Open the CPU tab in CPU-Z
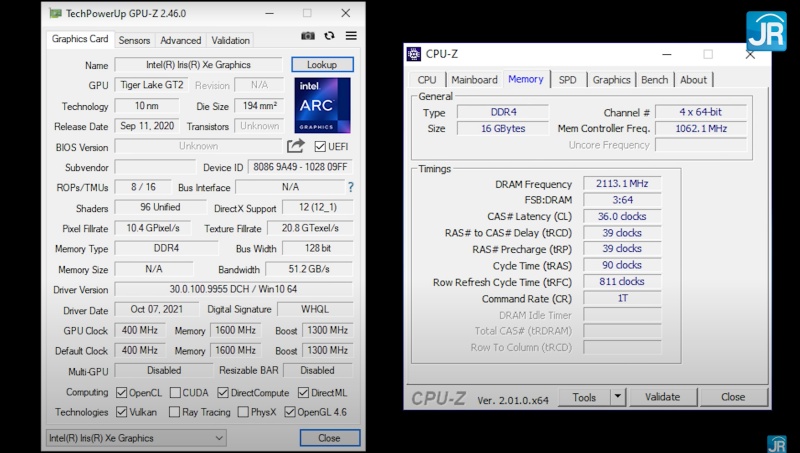 pyautogui.click(x=427, y=80)
